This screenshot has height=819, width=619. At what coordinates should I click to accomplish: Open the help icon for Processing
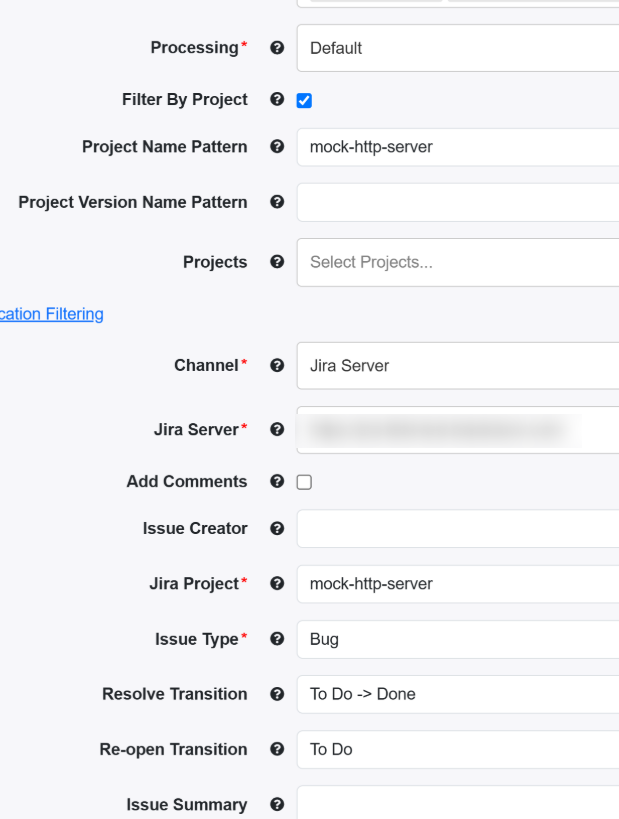277,48
